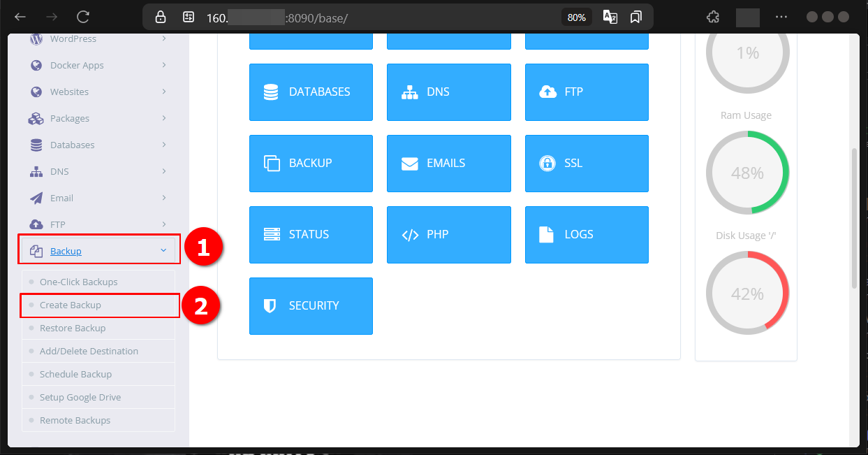Open the PHP dashboard tile
868x455 pixels.
click(449, 235)
